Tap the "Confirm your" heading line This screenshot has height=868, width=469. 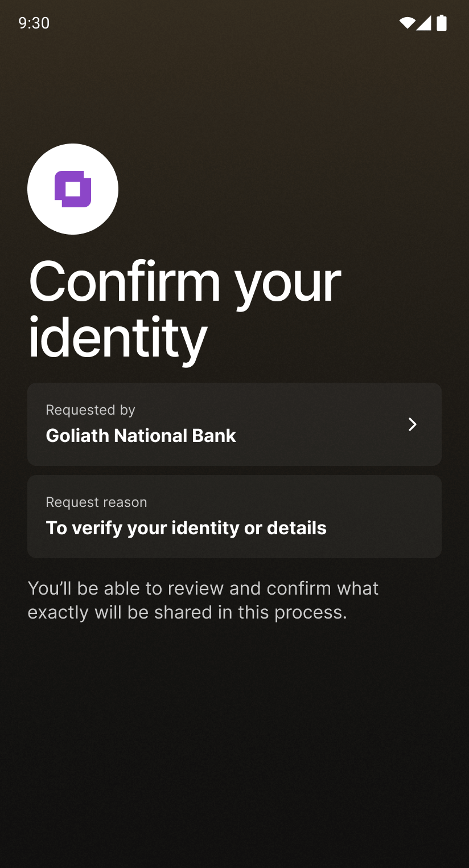point(185,282)
